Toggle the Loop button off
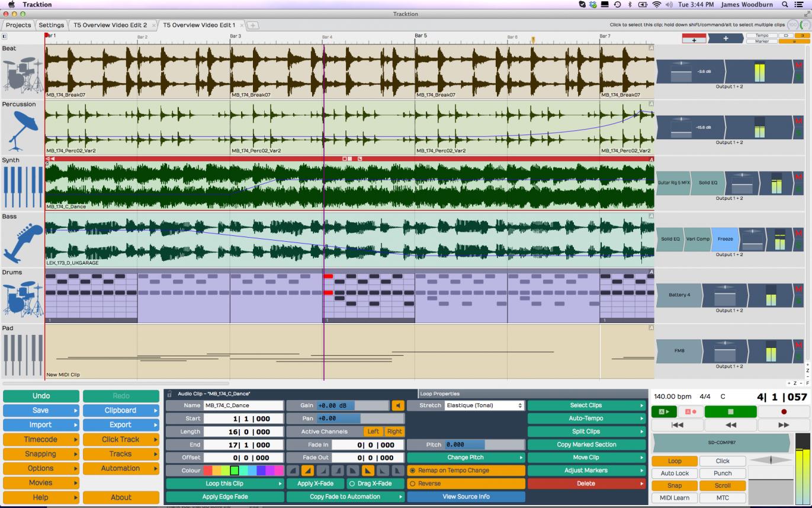 (674, 461)
